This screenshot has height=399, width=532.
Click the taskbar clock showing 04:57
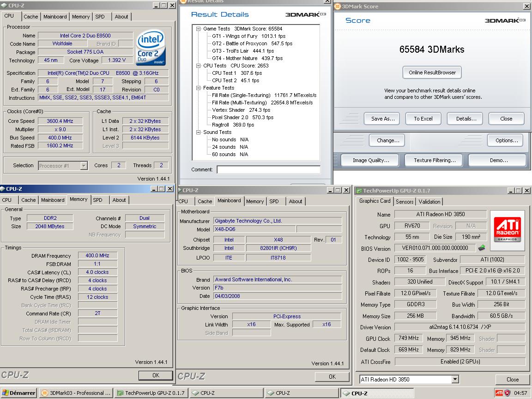pos(520,393)
